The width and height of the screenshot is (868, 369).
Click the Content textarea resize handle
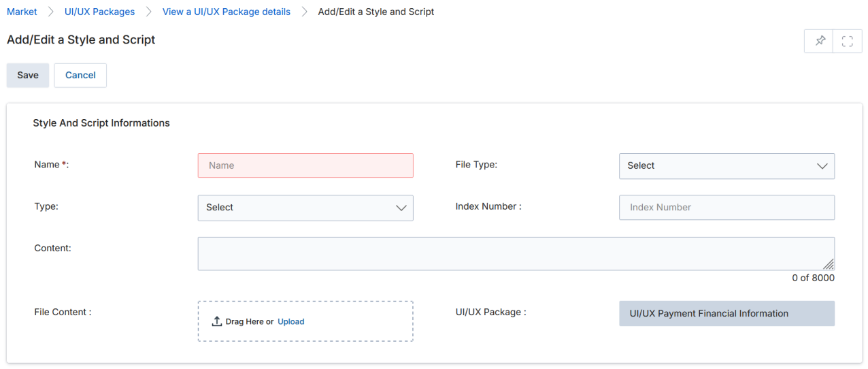click(828, 264)
